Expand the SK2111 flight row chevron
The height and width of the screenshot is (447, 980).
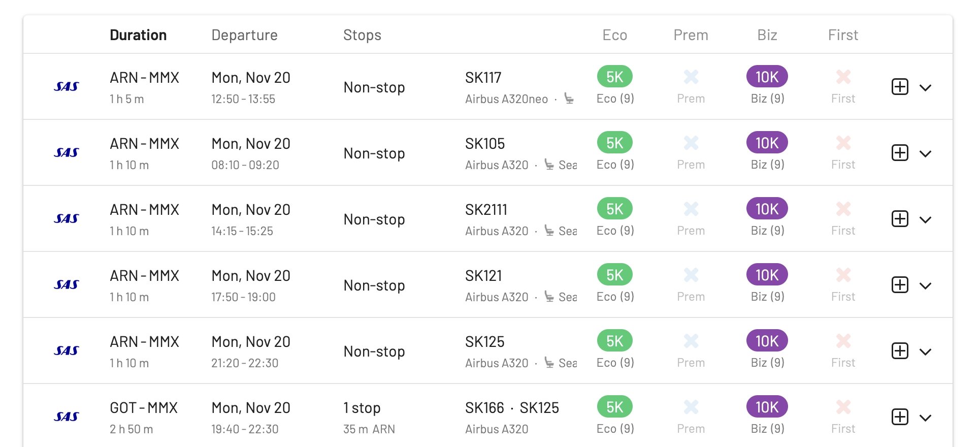click(x=925, y=220)
